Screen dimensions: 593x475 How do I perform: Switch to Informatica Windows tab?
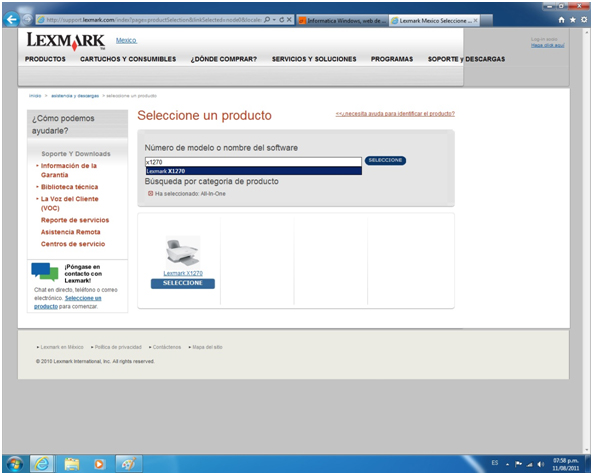[343, 20]
